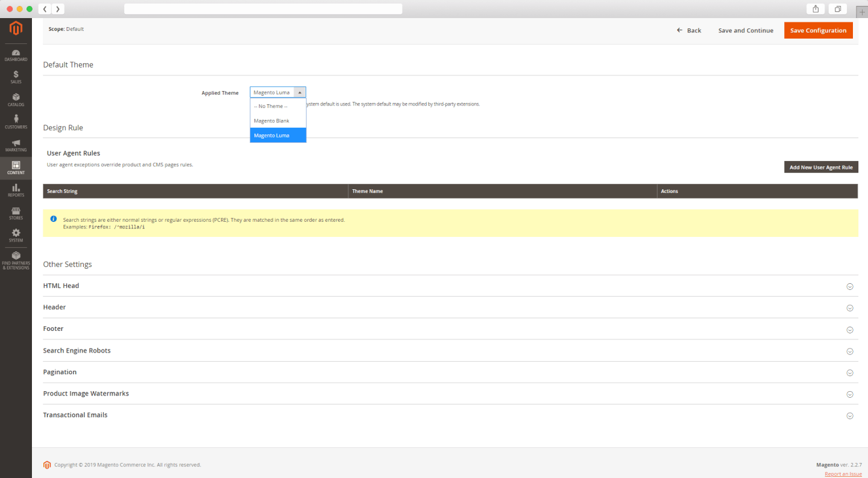Expand the Product Image Watermarks section
This screenshot has width=868, height=478.
click(x=450, y=394)
